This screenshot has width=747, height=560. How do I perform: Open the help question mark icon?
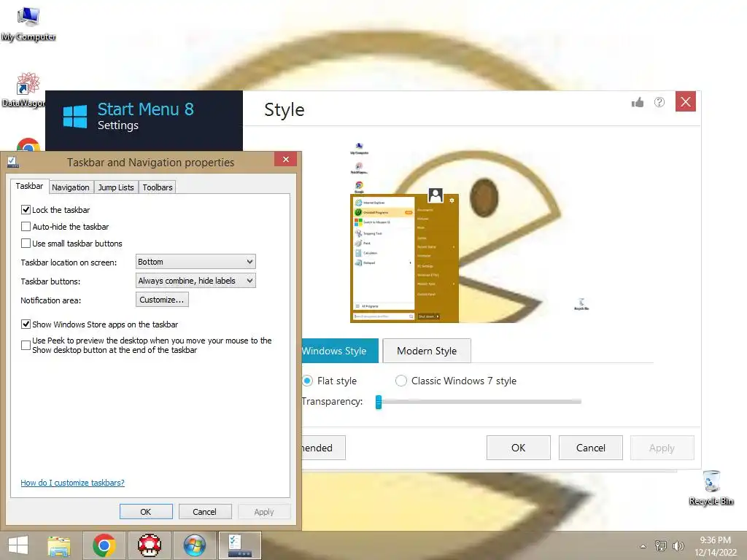coord(659,102)
